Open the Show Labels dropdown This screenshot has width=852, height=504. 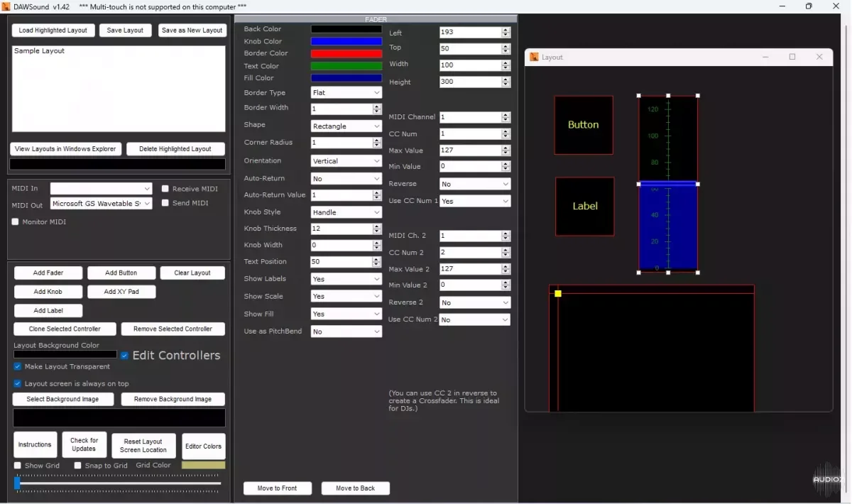click(x=346, y=279)
